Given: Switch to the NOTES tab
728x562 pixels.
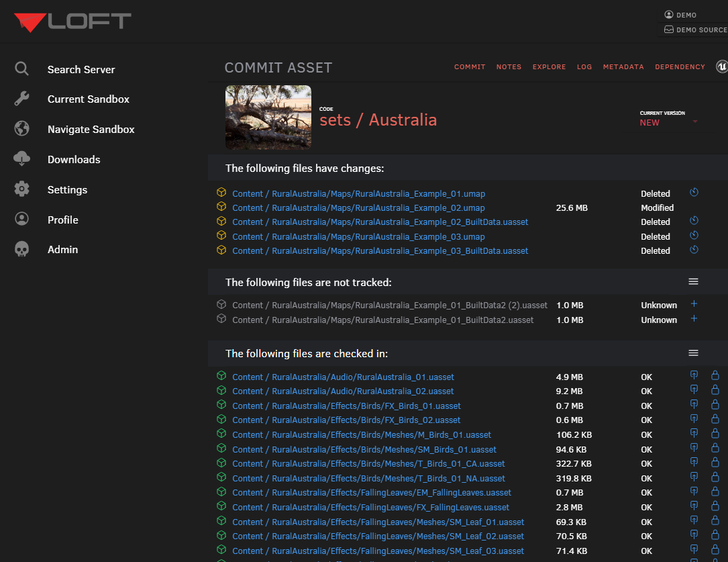Looking at the screenshot, I should [x=509, y=66].
